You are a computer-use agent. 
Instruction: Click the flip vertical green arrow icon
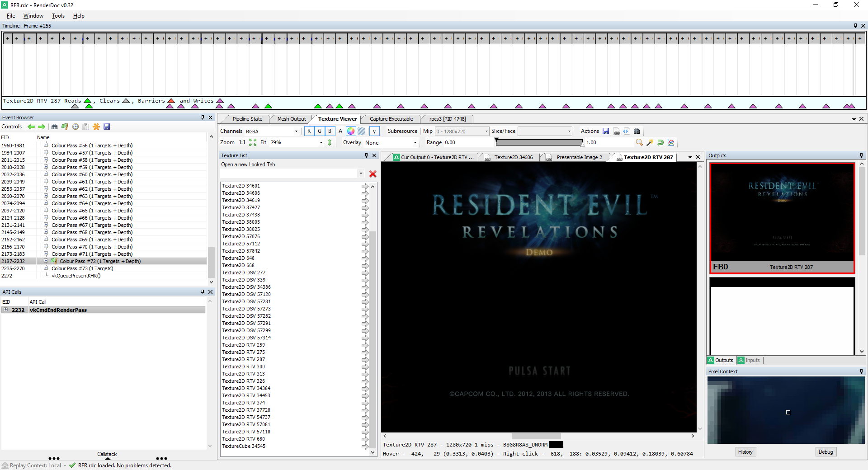click(x=330, y=143)
